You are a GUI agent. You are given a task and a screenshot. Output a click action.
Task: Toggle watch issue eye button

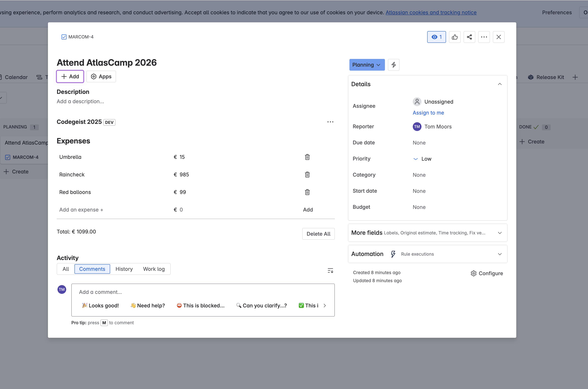pyautogui.click(x=436, y=37)
